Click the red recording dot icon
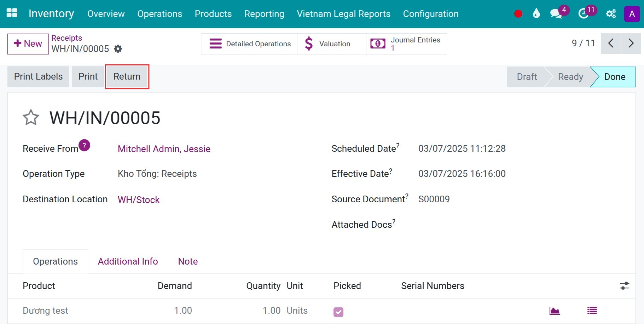This screenshot has width=644, height=324. pos(518,14)
